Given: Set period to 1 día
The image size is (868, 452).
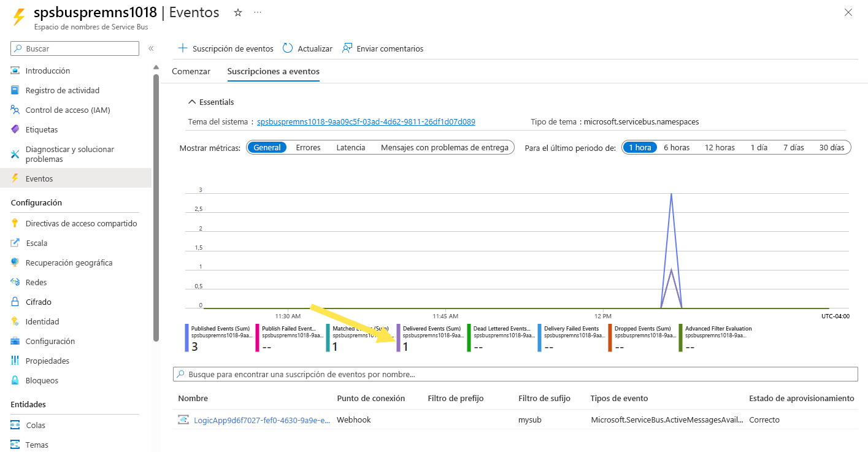Looking at the screenshot, I should (759, 147).
